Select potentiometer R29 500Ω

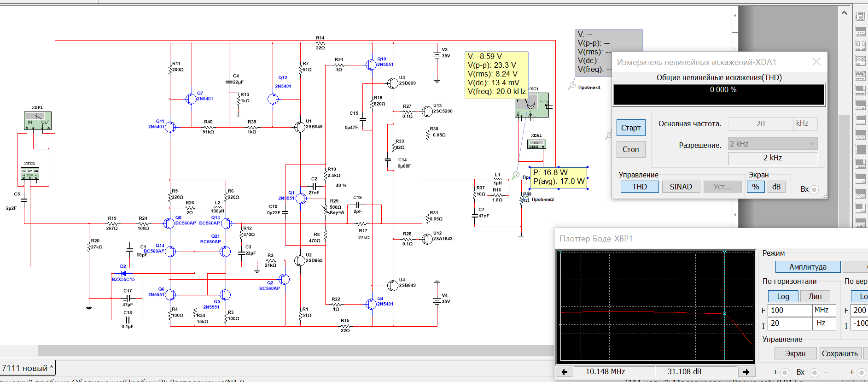326,210
